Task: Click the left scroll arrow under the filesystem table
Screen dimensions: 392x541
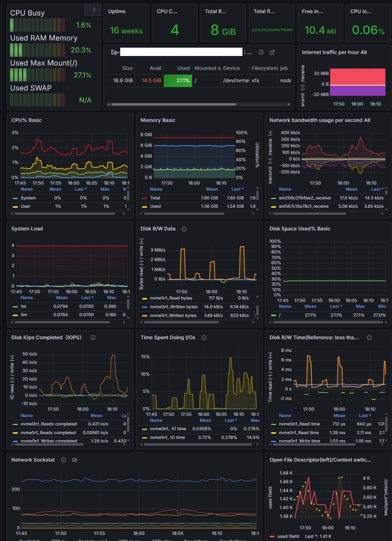Action: (x=109, y=104)
